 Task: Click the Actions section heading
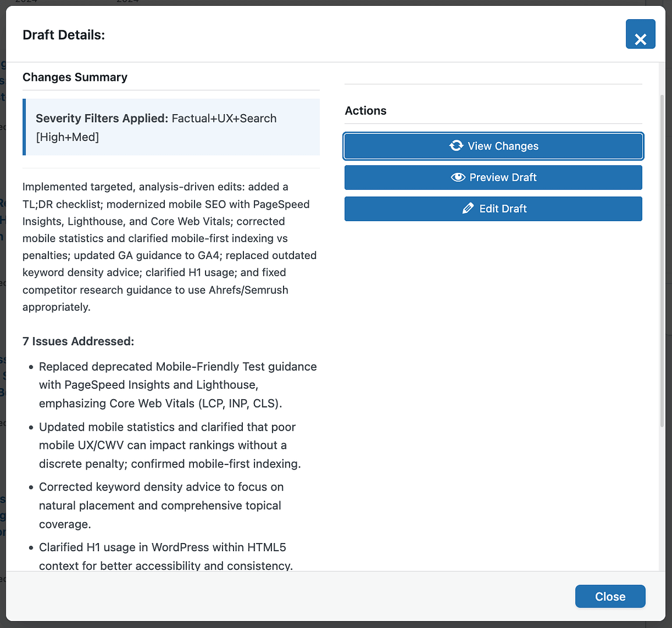(366, 111)
